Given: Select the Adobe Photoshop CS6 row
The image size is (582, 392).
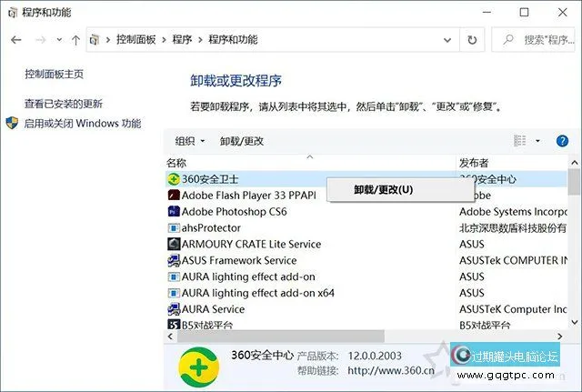Looking at the screenshot, I should (x=366, y=212).
